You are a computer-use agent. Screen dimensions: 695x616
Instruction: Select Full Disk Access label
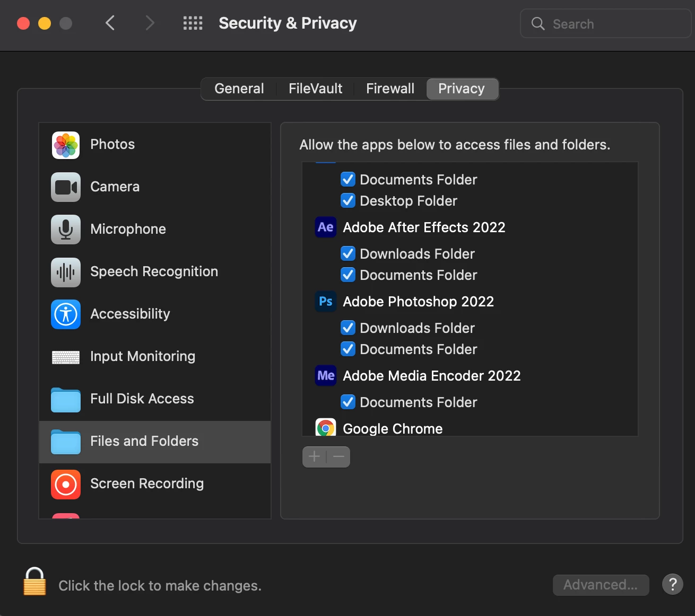coord(142,399)
